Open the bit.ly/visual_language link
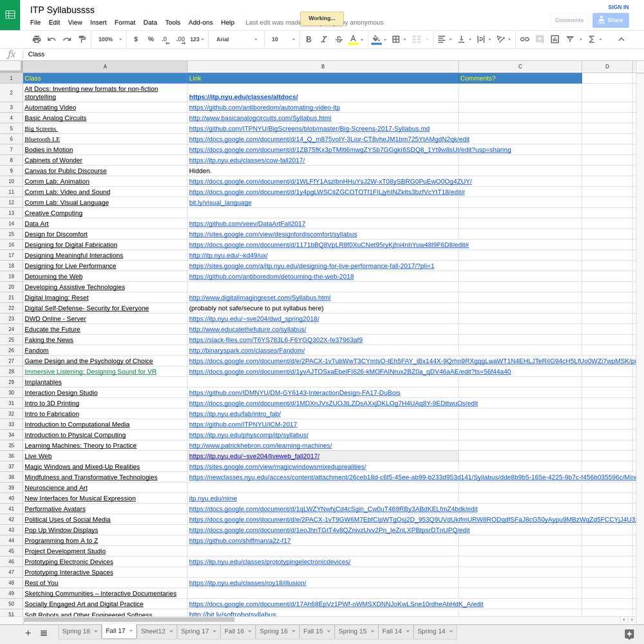Image resolution: width=644 pixels, height=644 pixels. (220, 203)
